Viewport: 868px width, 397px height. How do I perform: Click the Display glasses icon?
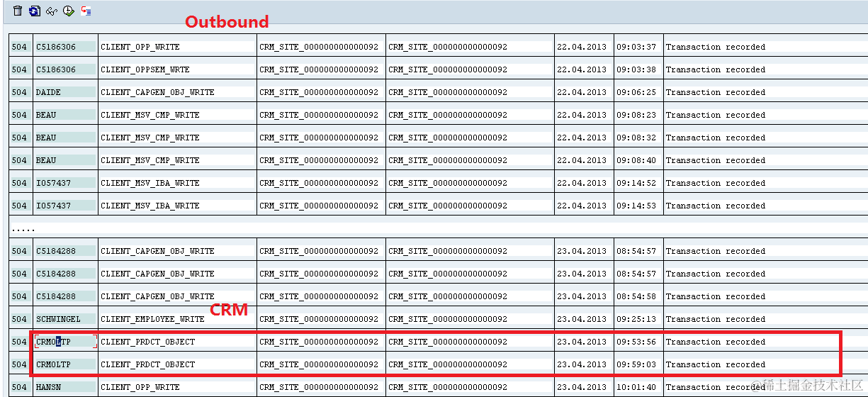point(52,11)
